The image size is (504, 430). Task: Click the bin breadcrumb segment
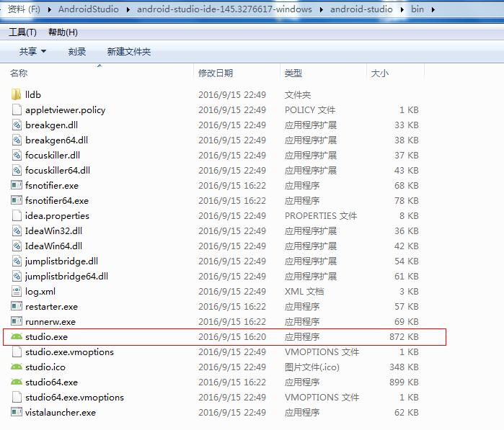(x=417, y=9)
